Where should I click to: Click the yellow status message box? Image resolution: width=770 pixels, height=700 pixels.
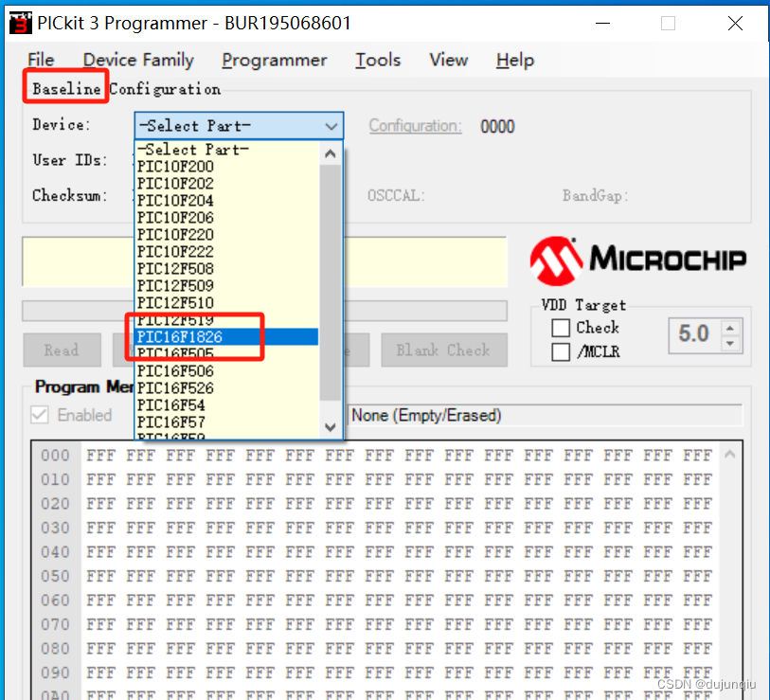(x=264, y=261)
